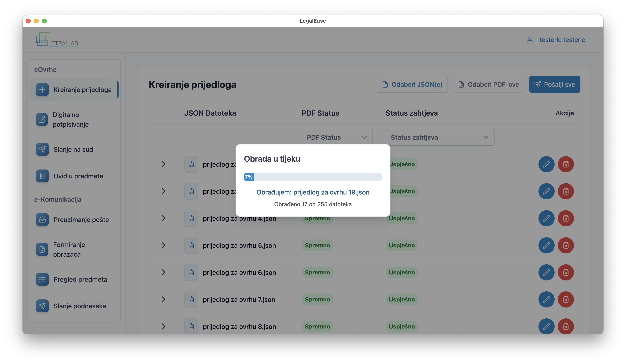Expand the prijedlog za ovrhu 5.json row
The image size is (626, 364).
163,245
